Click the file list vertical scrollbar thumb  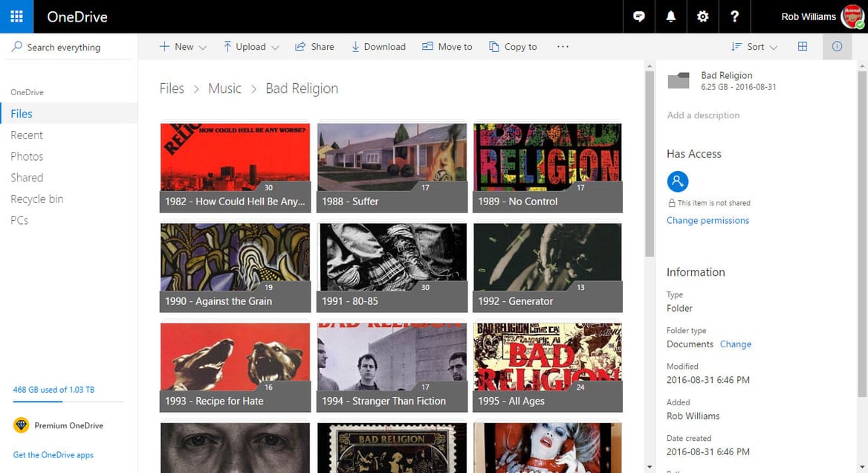point(650,164)
